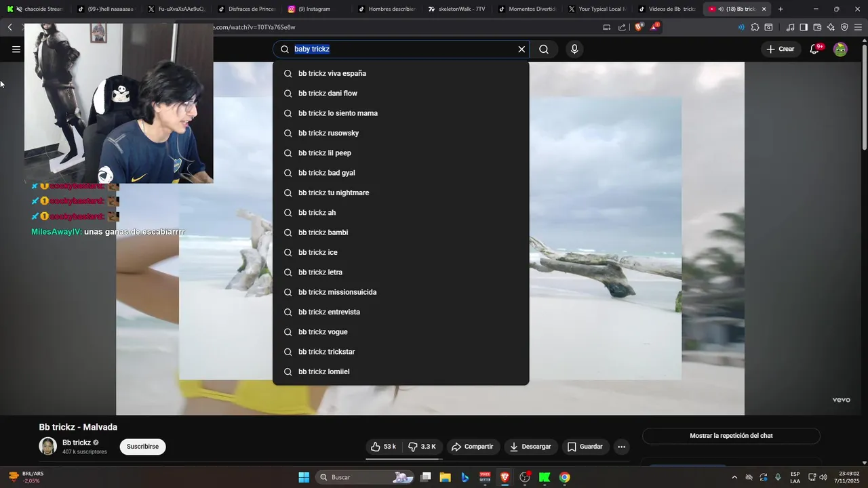
Task: Switch to the Hombres describien tab
Action: [x=387, y=9]
